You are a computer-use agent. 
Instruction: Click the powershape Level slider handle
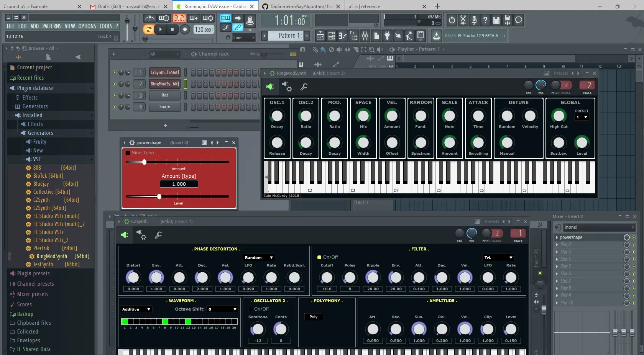pos(159,196)
